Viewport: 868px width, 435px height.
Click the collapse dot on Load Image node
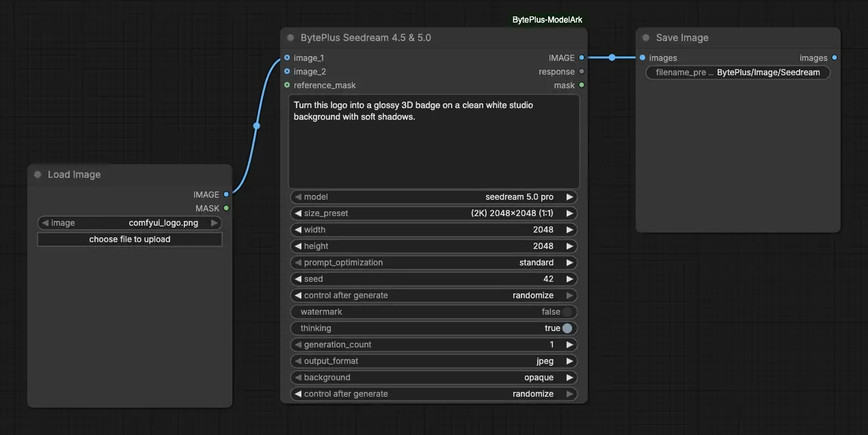click(x=38, y=174)
